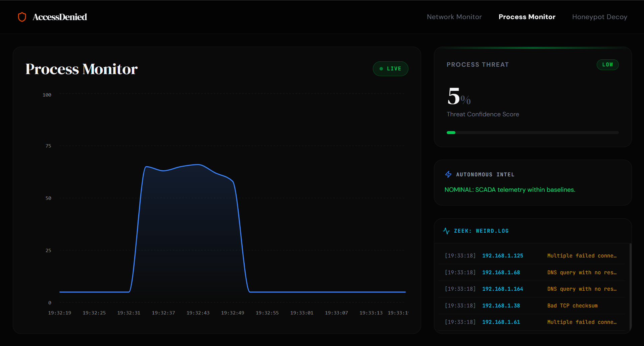Image resolution: width=644 pixels, height=346 pixels.
Task: Toggle the LIVE status badge
Action: pyautogui.click(x=390, y=69)
